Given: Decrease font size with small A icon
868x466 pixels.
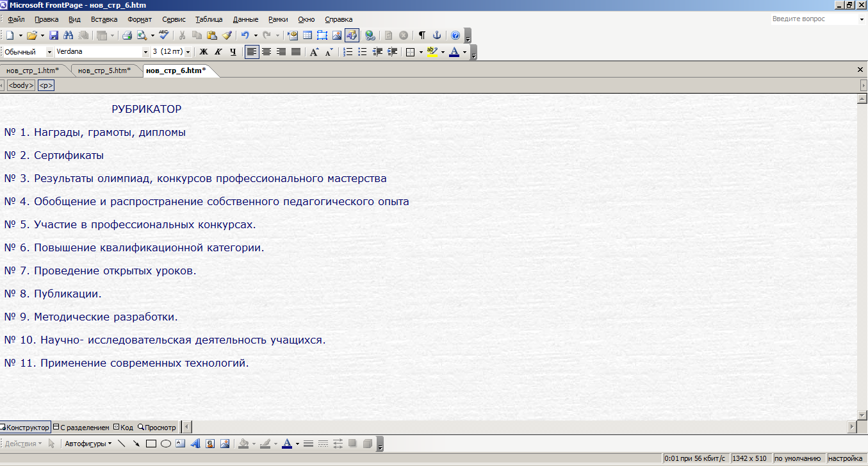Looking at the screenshot, I should coord(329,52).
